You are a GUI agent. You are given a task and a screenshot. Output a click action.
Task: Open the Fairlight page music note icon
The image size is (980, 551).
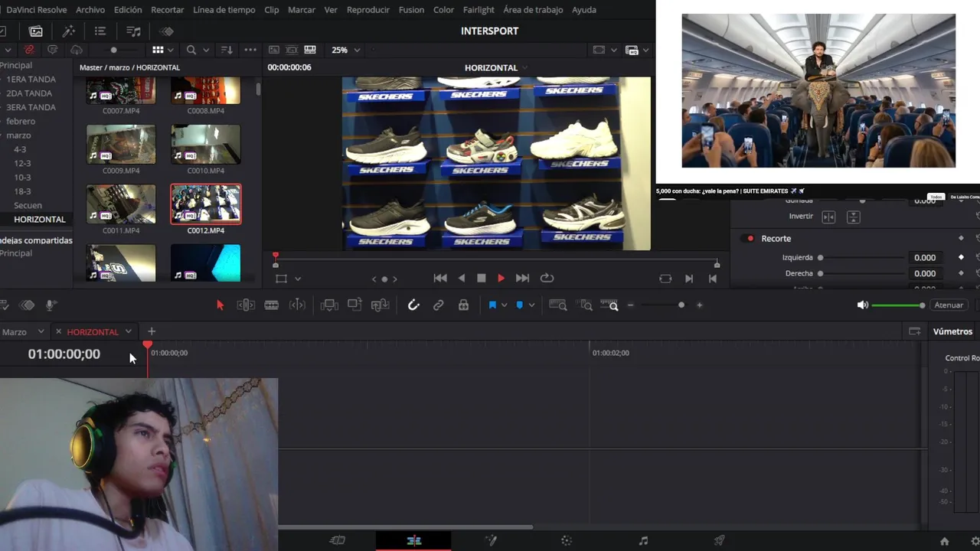(x=643, y=540)
